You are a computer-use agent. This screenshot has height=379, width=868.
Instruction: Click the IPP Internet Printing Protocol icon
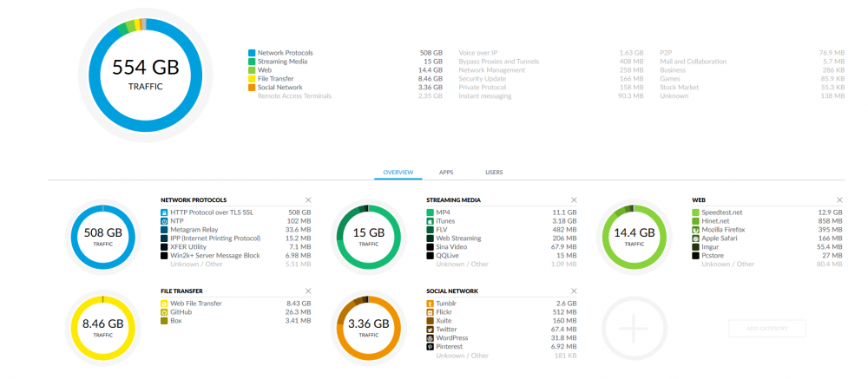click(x=164, y=238)
